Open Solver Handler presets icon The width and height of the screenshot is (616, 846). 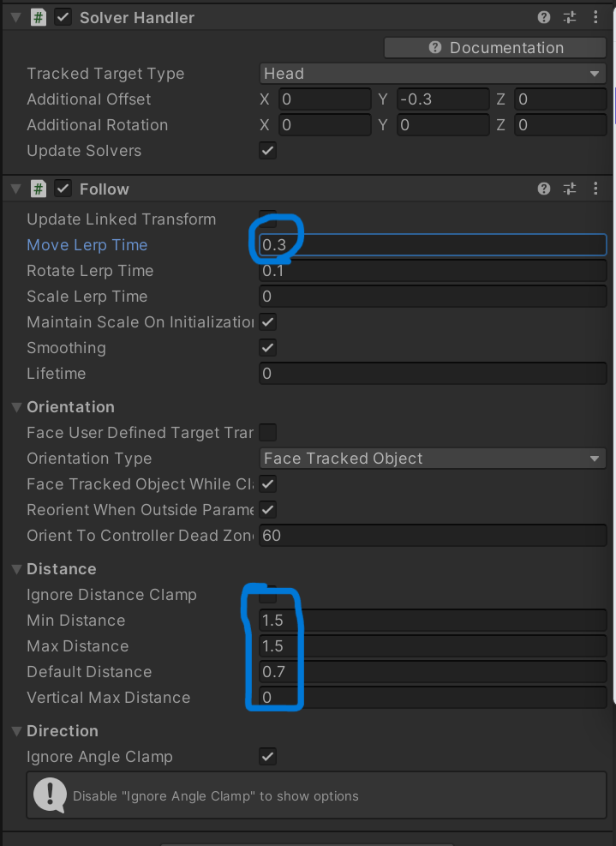[570, 17]
